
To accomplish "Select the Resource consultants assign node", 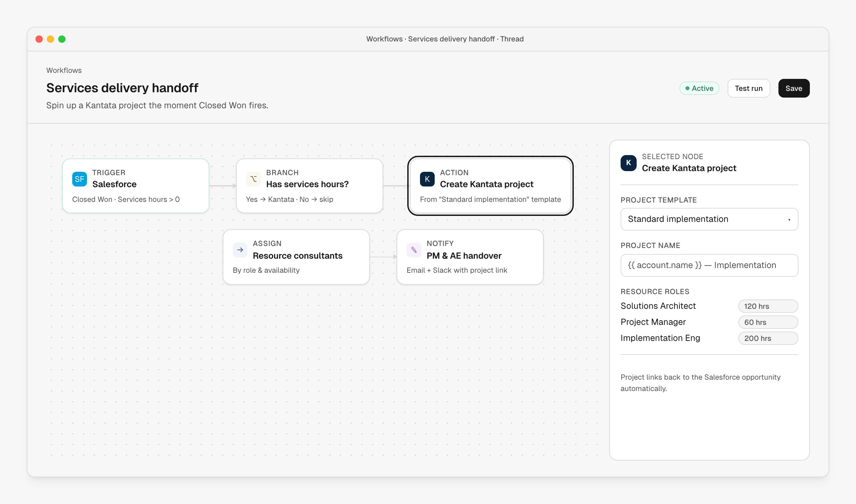I will 296,257.
